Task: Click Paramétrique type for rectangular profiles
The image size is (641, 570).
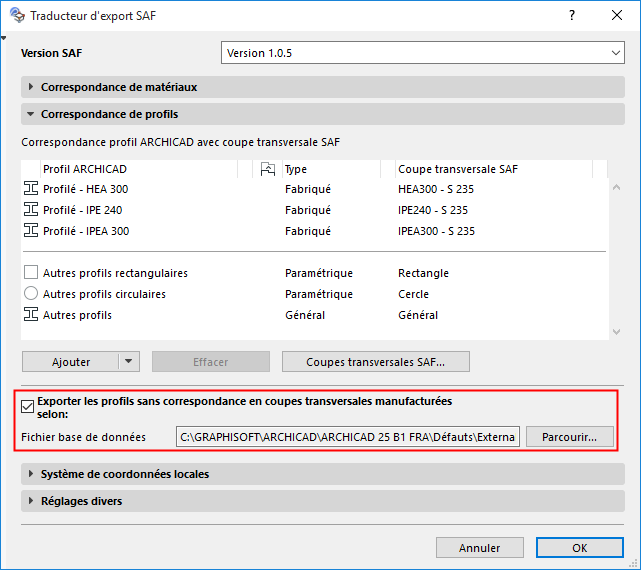Action: tap(319, 273)
